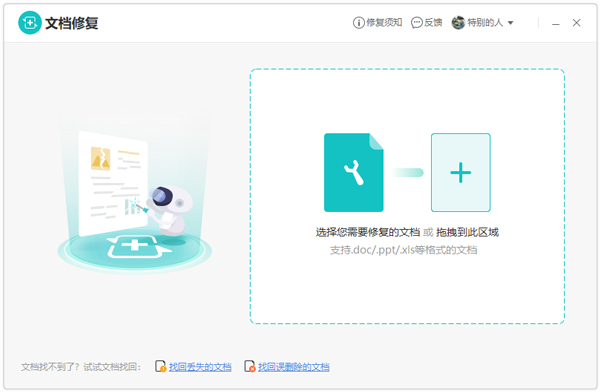This screenshot has height=392, width=600.
Task: Click the plus sign add file box
Action: tap(461, 172)
